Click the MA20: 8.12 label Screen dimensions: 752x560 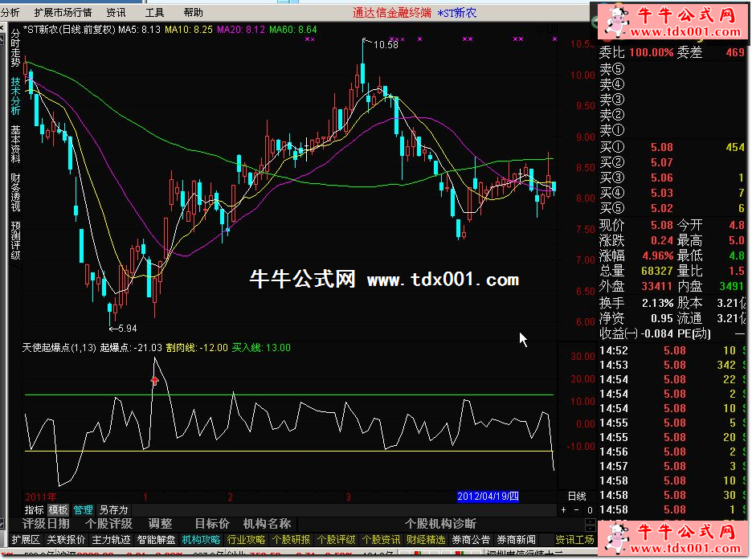tap(241, 30)
